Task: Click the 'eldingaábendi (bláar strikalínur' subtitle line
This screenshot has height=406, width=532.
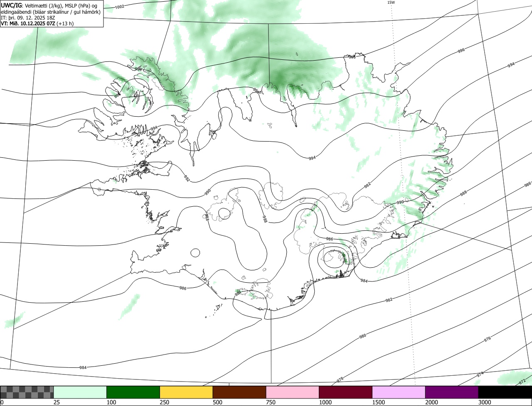Action: pyautogui.click(x=51, y=12)
